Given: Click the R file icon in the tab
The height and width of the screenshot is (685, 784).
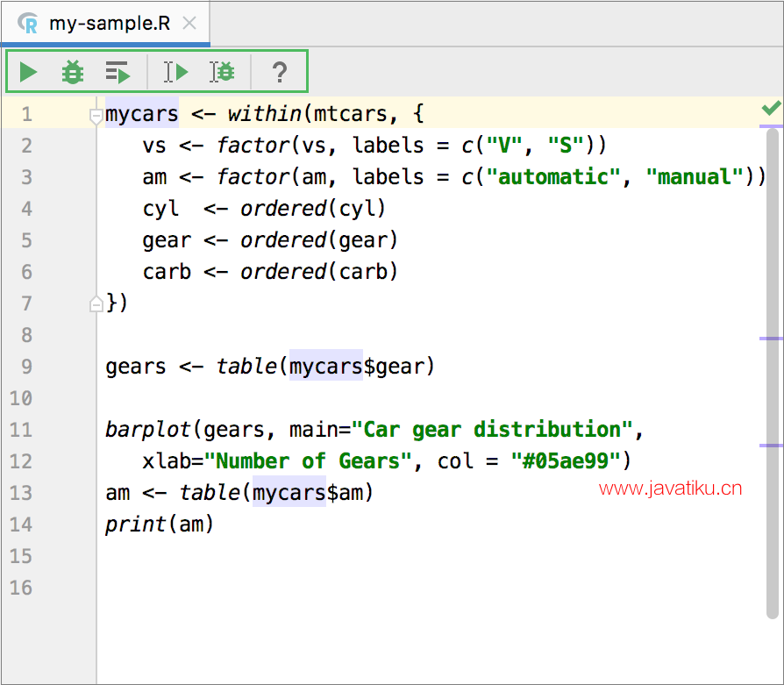Looking at the screenshot, I should pyautogui.click(x=28, y=23).
